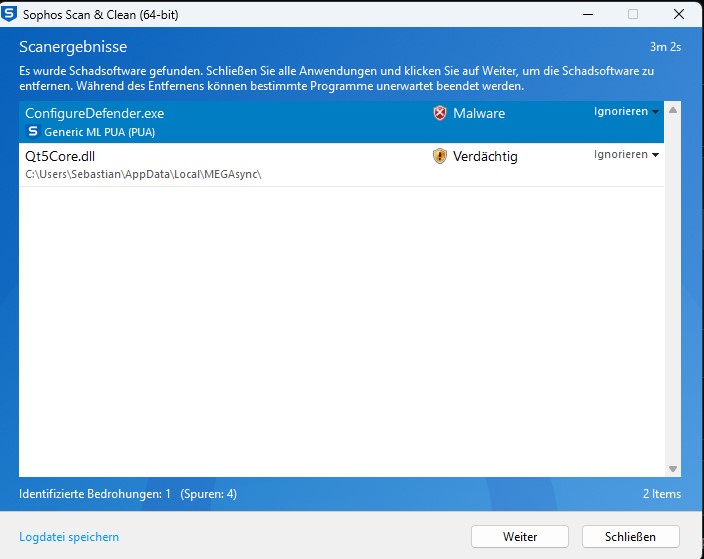
Task: Click the (Spuren: 4) text
Action: tap(208, 494)
